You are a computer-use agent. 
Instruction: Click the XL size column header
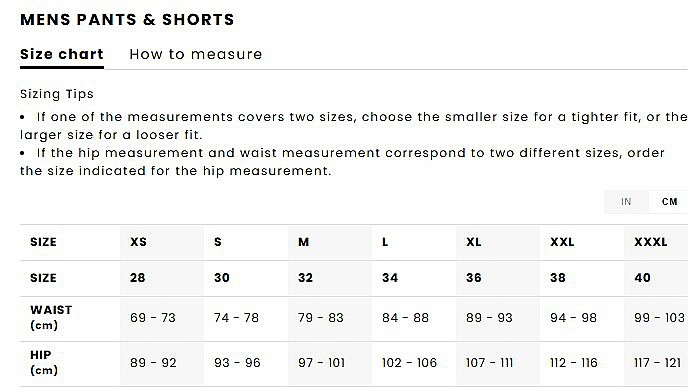[x=473, y=242]
